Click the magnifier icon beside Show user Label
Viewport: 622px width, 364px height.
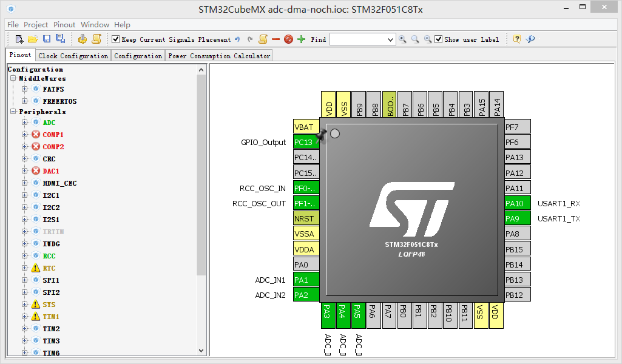pyautogui.click(x=428, y=39)
